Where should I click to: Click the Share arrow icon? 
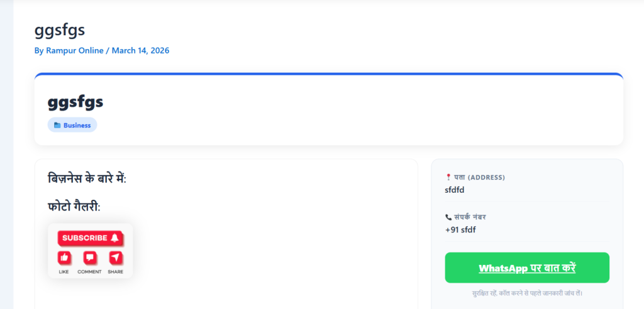coord(115,257)
